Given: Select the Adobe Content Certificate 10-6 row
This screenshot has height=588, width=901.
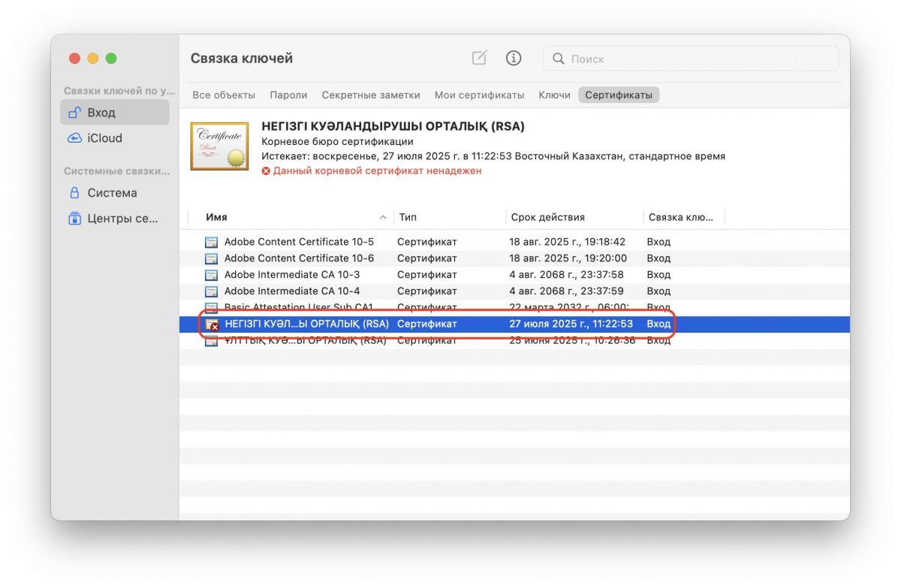Looking at the screenshot, I should click(x=514, y=258).
